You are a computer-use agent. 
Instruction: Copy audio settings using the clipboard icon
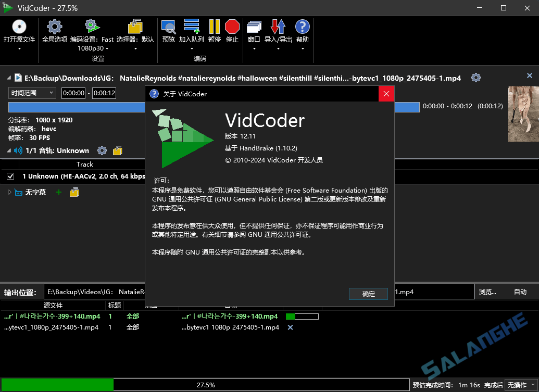coord(117,150)
